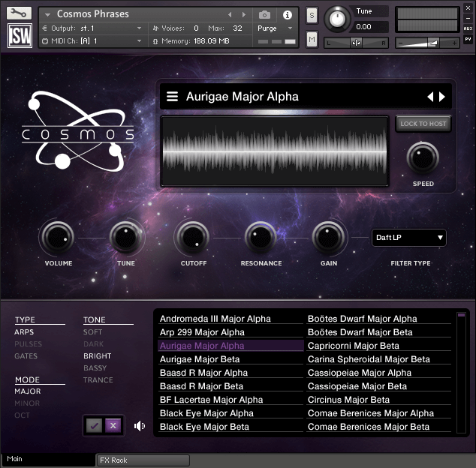Select Capricorni Major Beta phrase
The height and width of the screenshot is (468, 476).
pyautogui.click(x=379, y=346)
